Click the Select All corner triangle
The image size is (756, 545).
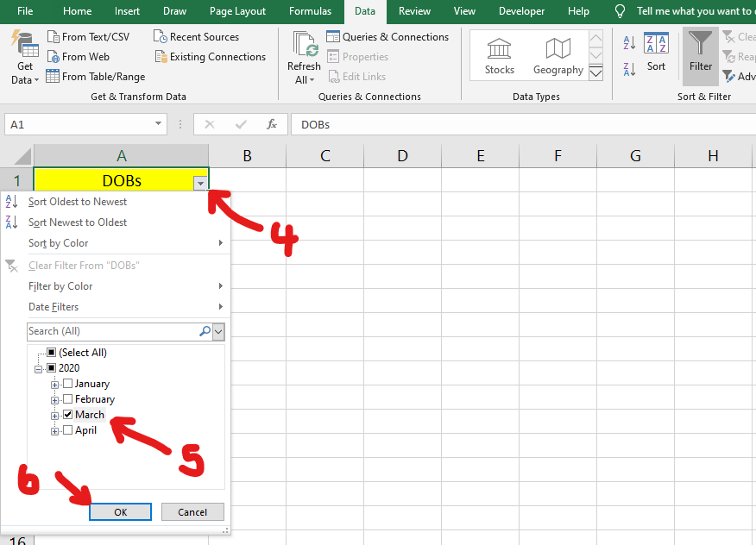[x=22, y=156]
